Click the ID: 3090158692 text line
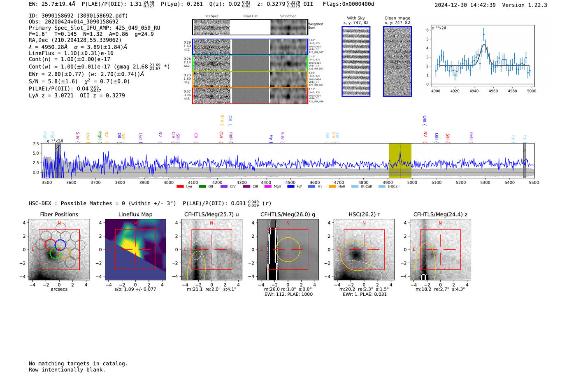Screen dimensions: 576x392 point(78,16)
